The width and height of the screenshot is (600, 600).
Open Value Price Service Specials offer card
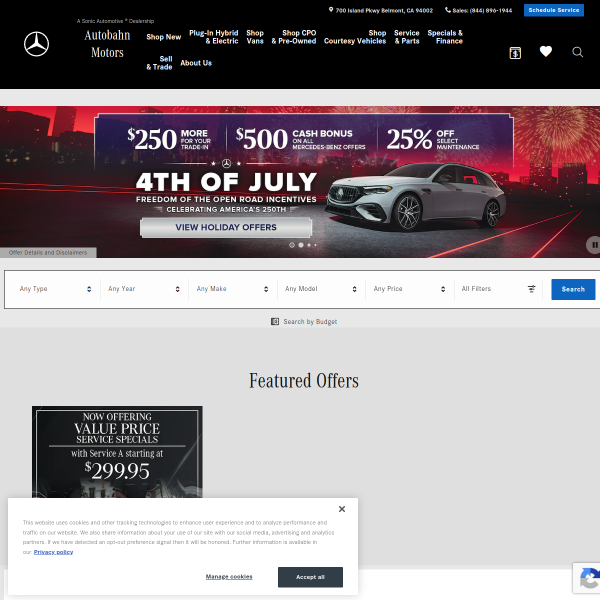117,452
